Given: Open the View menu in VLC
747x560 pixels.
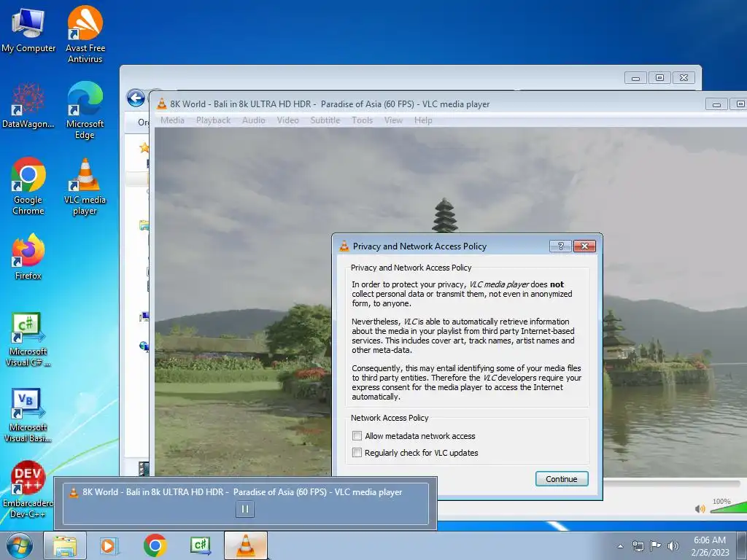Looking at the screenshot, I should (393, 120).
